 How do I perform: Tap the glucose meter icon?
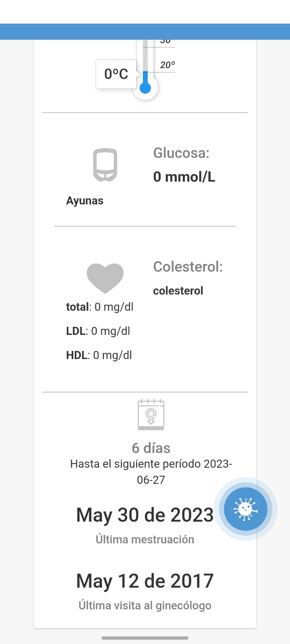click(x=105, y=165)
